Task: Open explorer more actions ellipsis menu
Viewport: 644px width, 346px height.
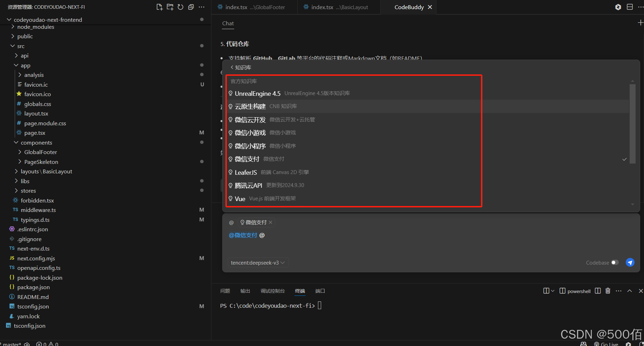Action: 202,7
